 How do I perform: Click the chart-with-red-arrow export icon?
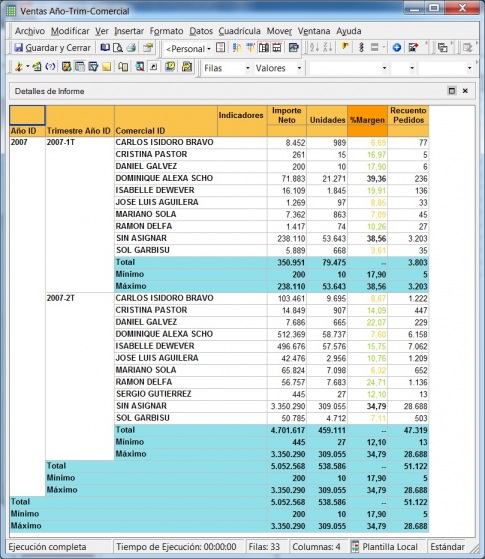point(413,47)
